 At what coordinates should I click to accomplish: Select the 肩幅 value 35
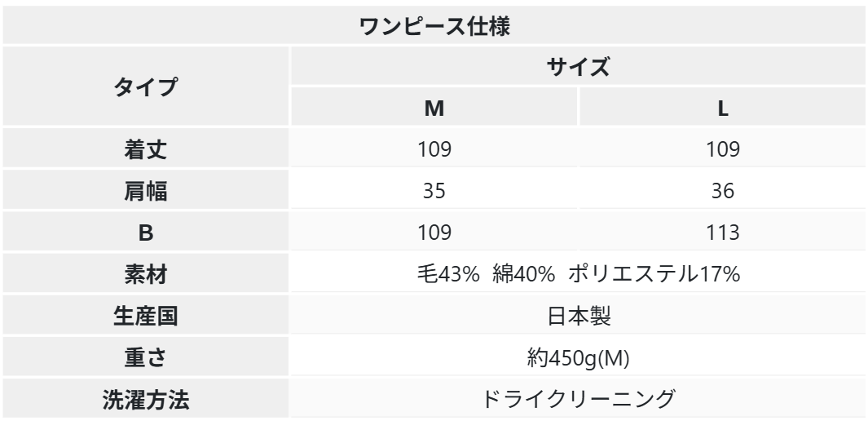pos(434,191)
